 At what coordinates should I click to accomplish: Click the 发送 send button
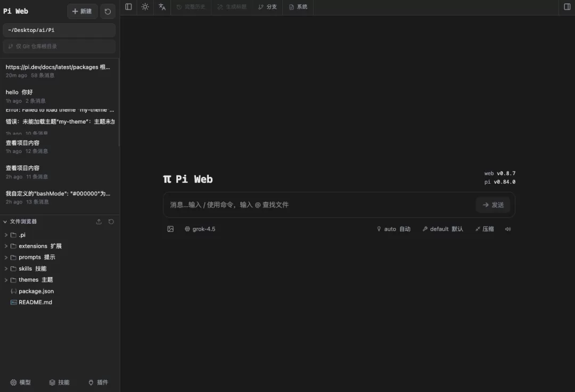pos(493,205)
